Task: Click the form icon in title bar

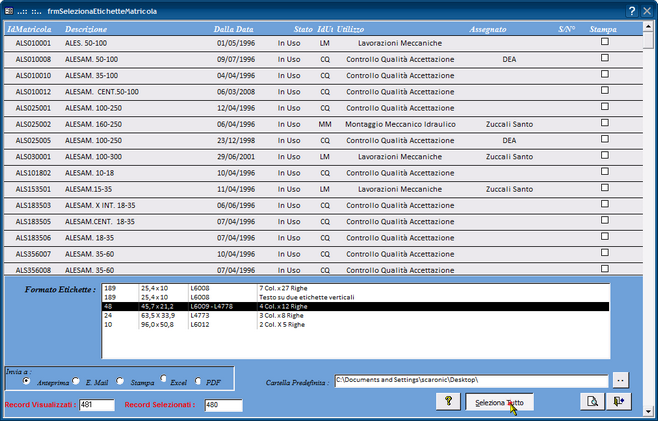Action: click(x=9, y=11)
